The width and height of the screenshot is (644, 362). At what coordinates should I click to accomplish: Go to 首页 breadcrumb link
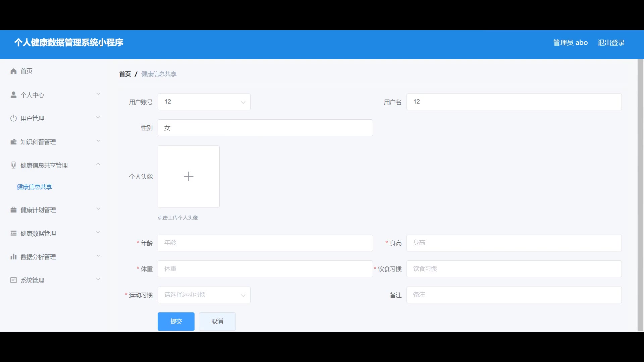(125, 74)
